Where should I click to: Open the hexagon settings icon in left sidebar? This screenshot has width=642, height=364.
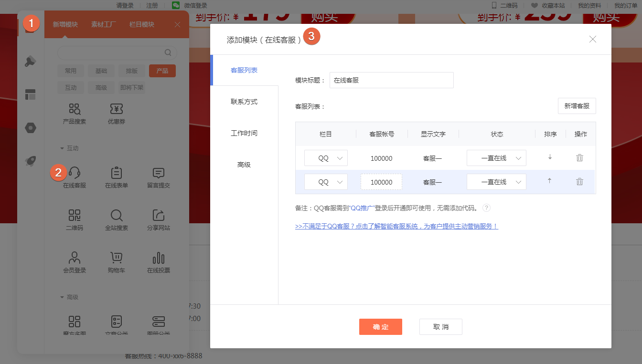(31, 128)
